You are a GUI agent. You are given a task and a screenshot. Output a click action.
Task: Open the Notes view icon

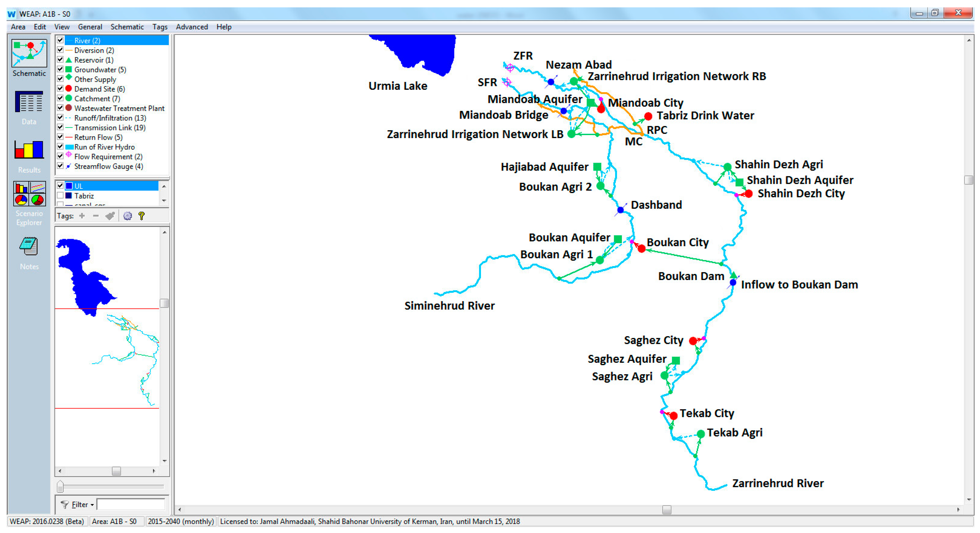point(29,246)
